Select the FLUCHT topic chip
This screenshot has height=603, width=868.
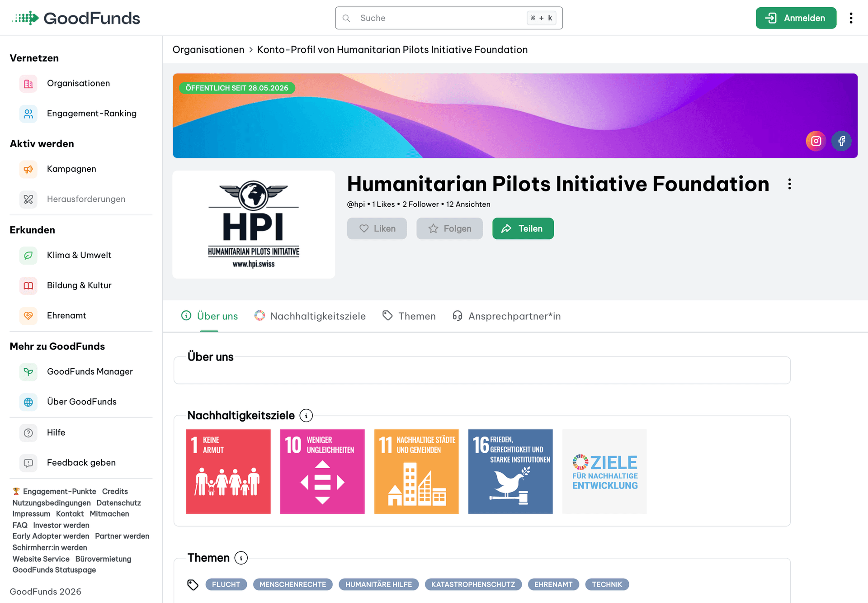click(226, 584)
